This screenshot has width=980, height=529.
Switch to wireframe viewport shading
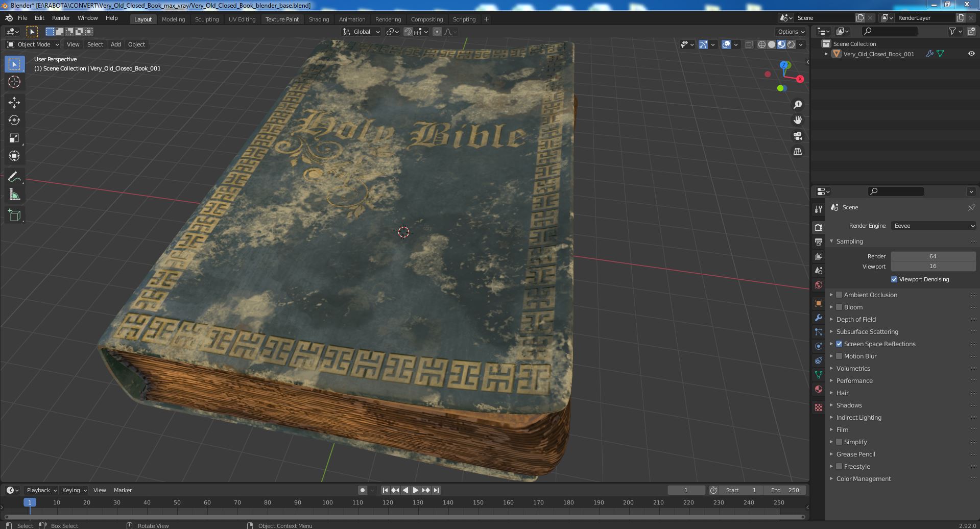(762, 44)
